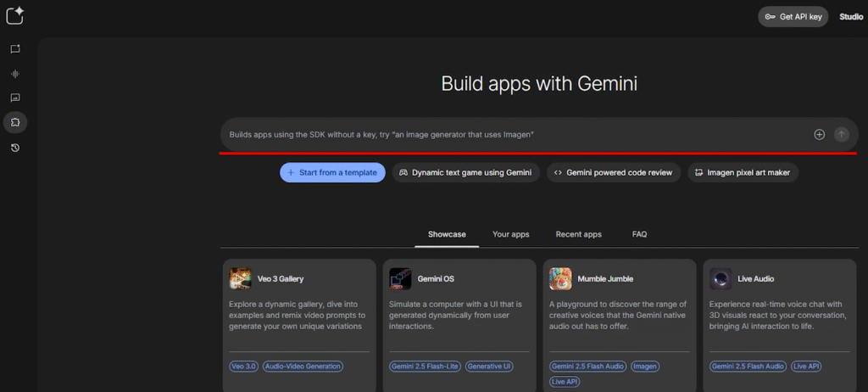Click the Mumble Jumble description text

(618, 316)
